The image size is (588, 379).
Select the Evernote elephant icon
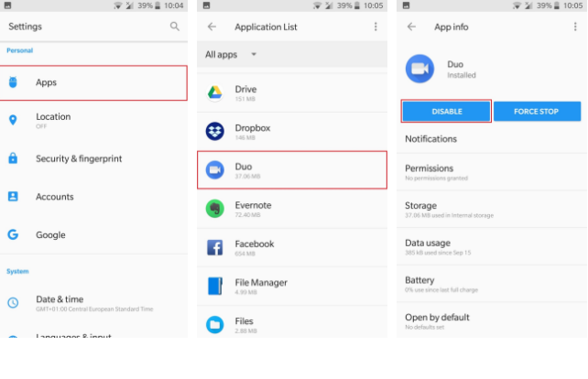215,209
